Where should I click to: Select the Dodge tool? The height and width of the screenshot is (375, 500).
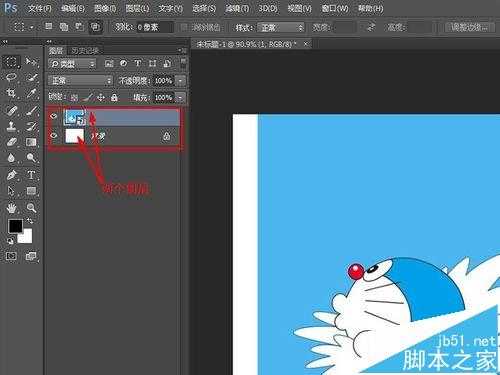click(x=31, y=158)
